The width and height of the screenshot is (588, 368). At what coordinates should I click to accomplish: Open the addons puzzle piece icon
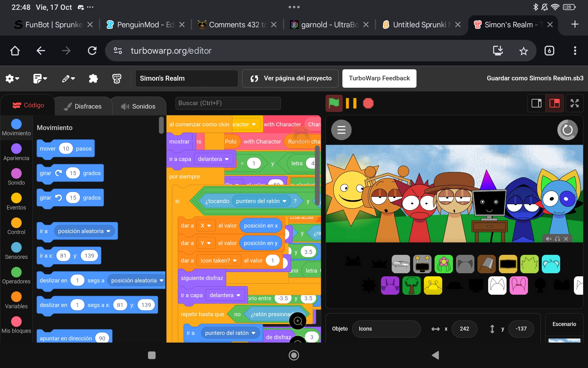[93, 79]
